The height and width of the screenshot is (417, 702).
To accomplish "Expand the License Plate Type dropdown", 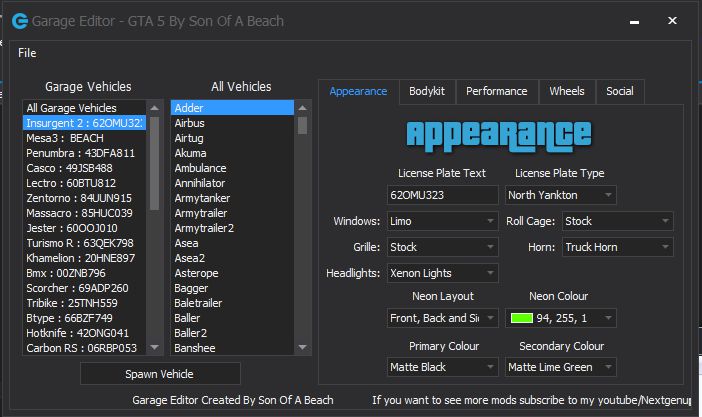I will (561, 195).
